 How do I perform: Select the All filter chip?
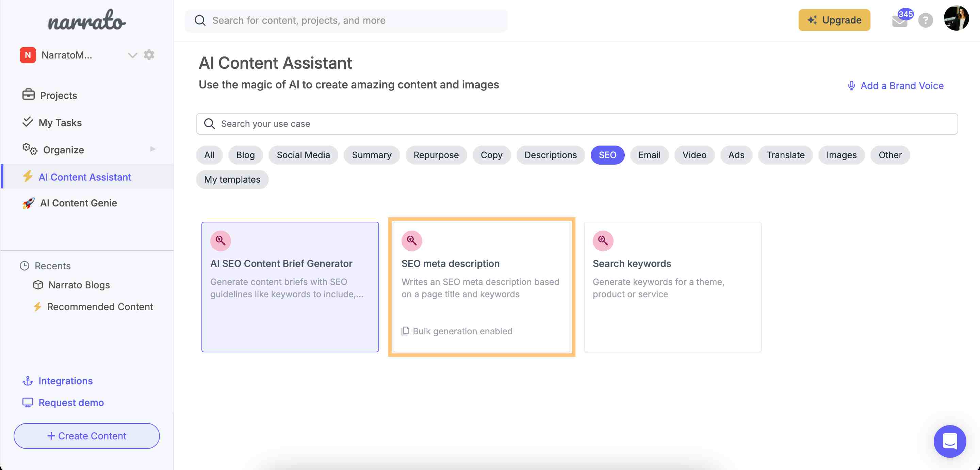coord(209,155)
